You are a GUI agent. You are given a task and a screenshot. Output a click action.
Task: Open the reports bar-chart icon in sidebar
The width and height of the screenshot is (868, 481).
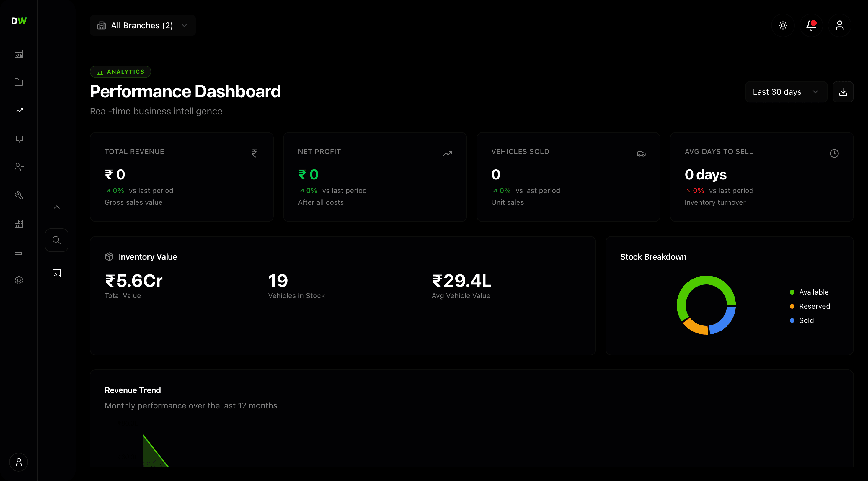19,252
